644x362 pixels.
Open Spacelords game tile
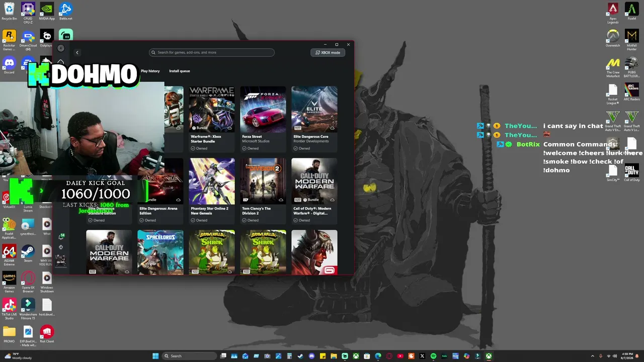160,252
